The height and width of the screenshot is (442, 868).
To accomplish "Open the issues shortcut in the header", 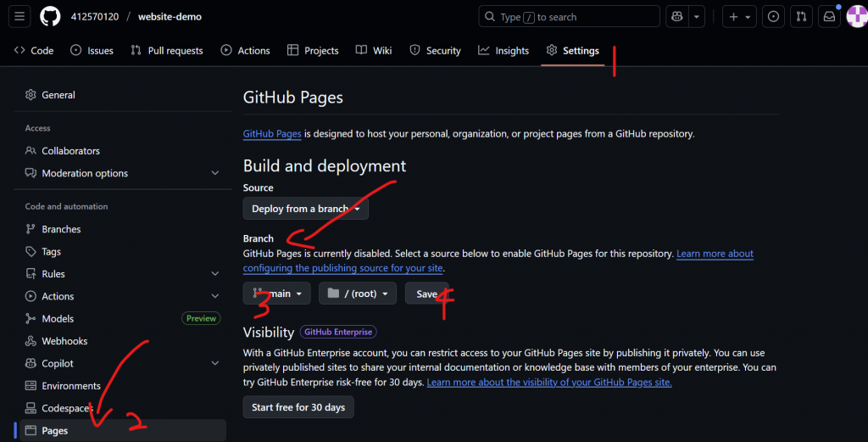I will [773, 17].
